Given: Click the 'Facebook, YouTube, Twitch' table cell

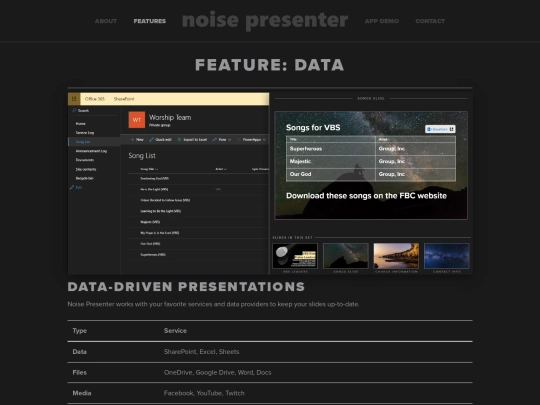Looking at the screenshot, I should tap(204, 393).
